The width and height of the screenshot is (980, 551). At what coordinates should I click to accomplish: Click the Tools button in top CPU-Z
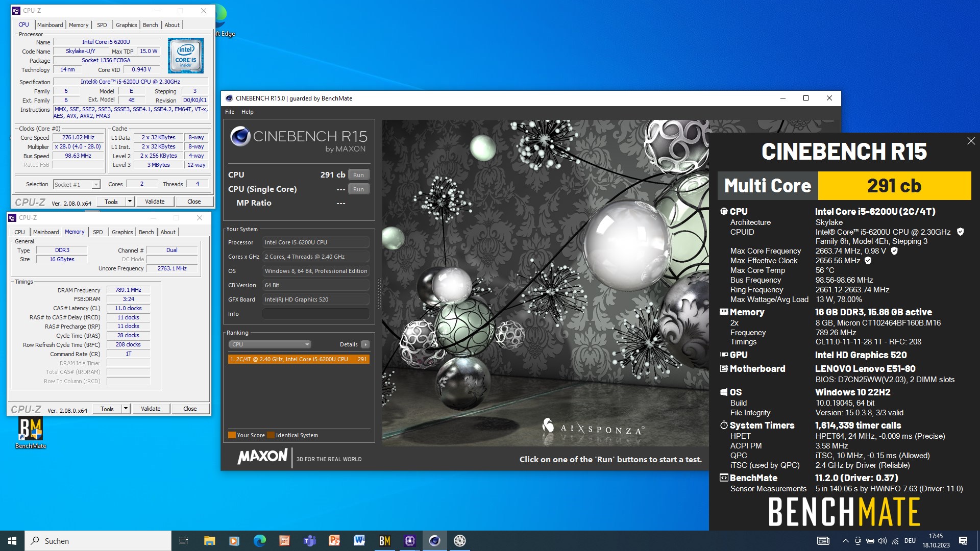point(111,202)
